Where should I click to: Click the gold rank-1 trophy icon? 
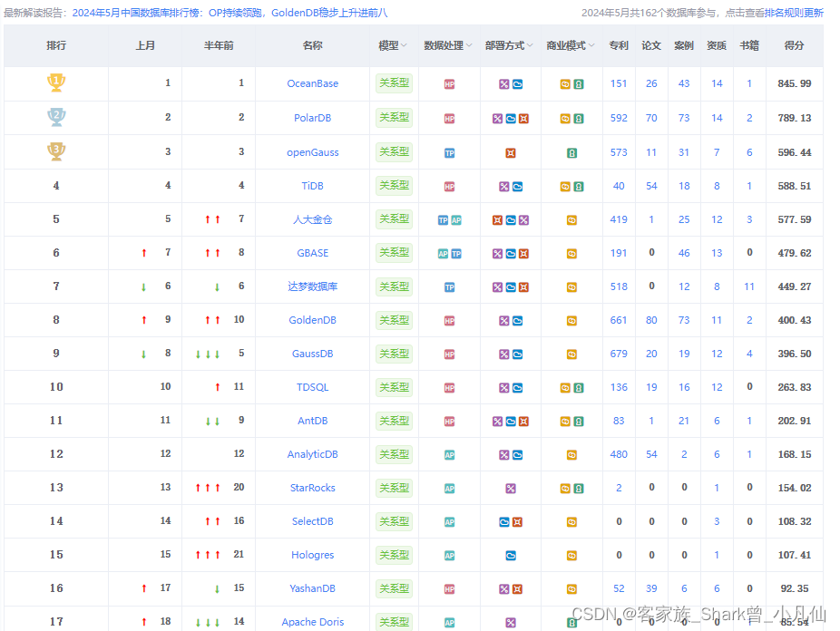(x=56, y=83)
